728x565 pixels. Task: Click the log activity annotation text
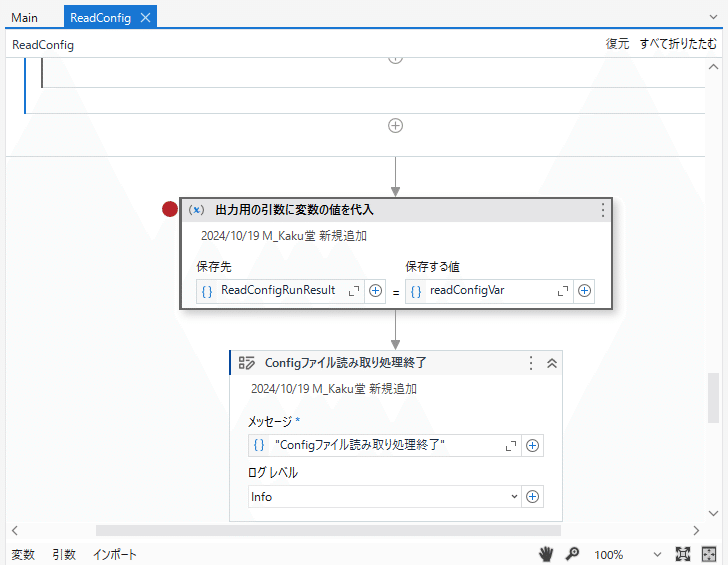[334, 389]
